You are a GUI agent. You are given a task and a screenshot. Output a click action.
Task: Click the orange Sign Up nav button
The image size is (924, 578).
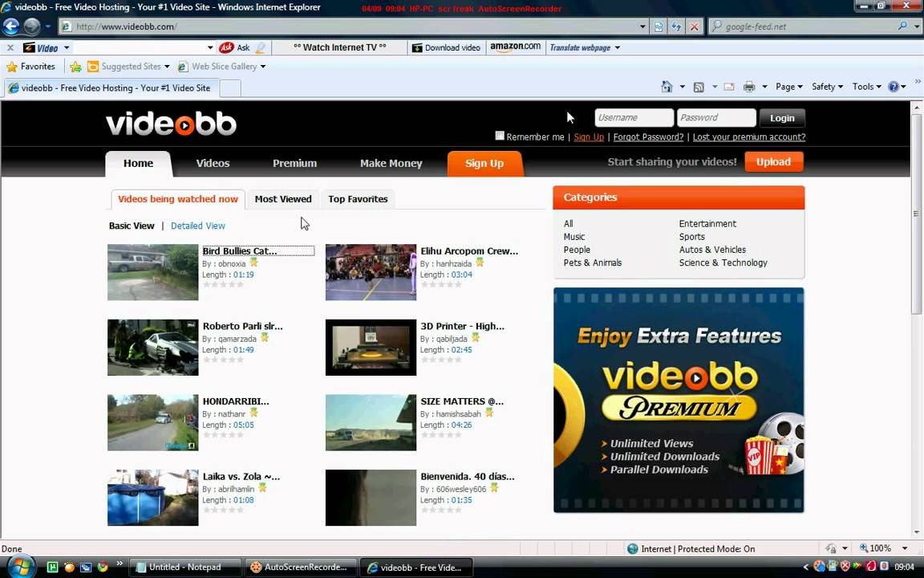(484, 164)
